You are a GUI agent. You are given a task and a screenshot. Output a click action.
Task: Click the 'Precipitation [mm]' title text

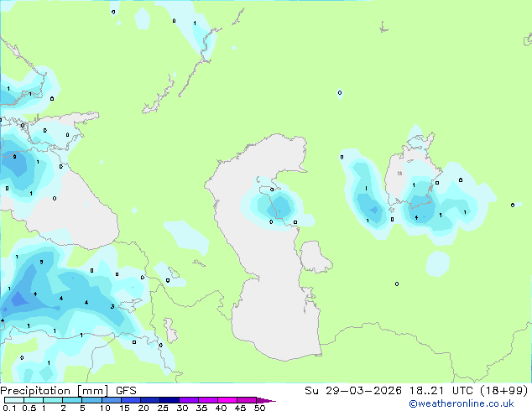[55, 391]
